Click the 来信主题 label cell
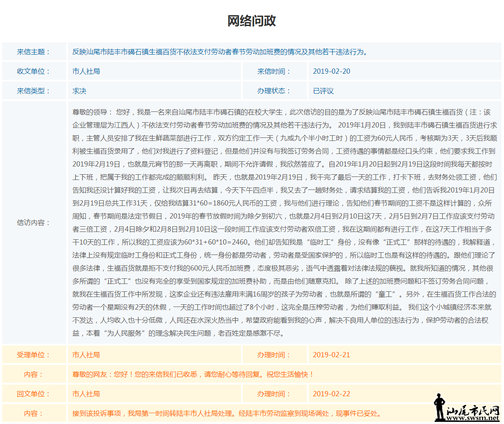Viewport: 504px width, 424px height. click(x=34, y=51)
